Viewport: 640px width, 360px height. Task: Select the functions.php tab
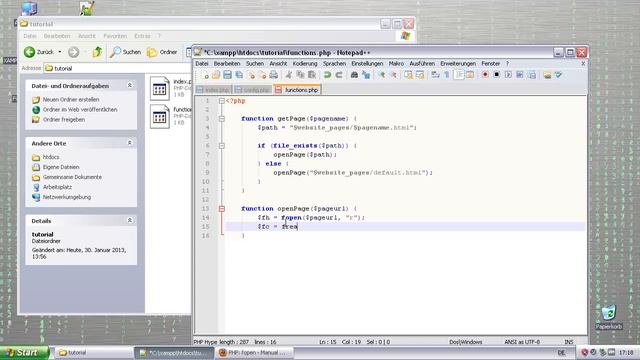point(297,90)
